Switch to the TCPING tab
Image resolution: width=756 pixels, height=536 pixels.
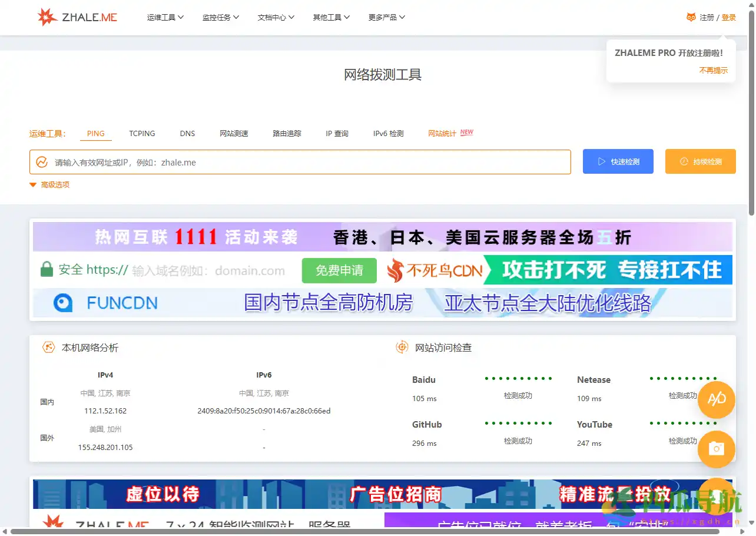[142, 134]
